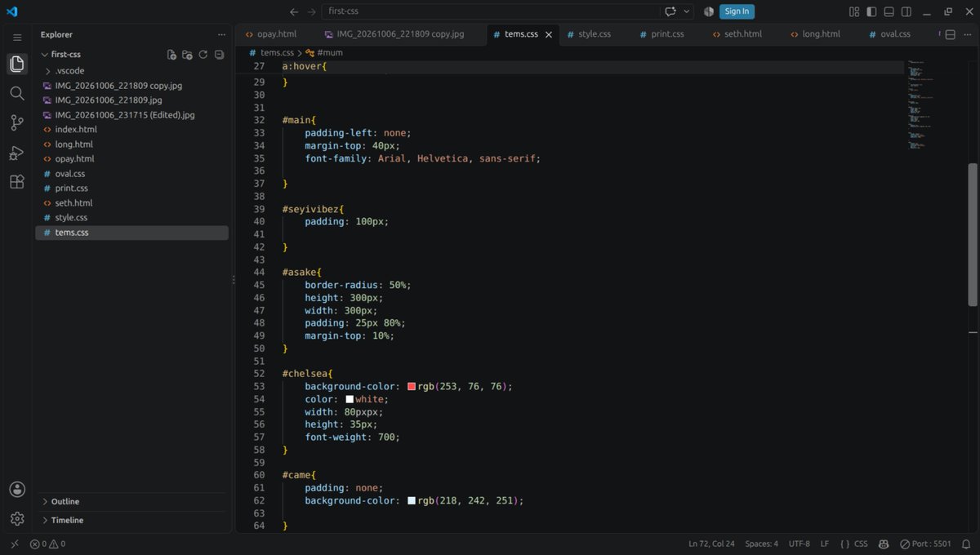Split the editor via the tab bar icon
The width and height of the screenshot is (980, 555).
coord(950,34)
